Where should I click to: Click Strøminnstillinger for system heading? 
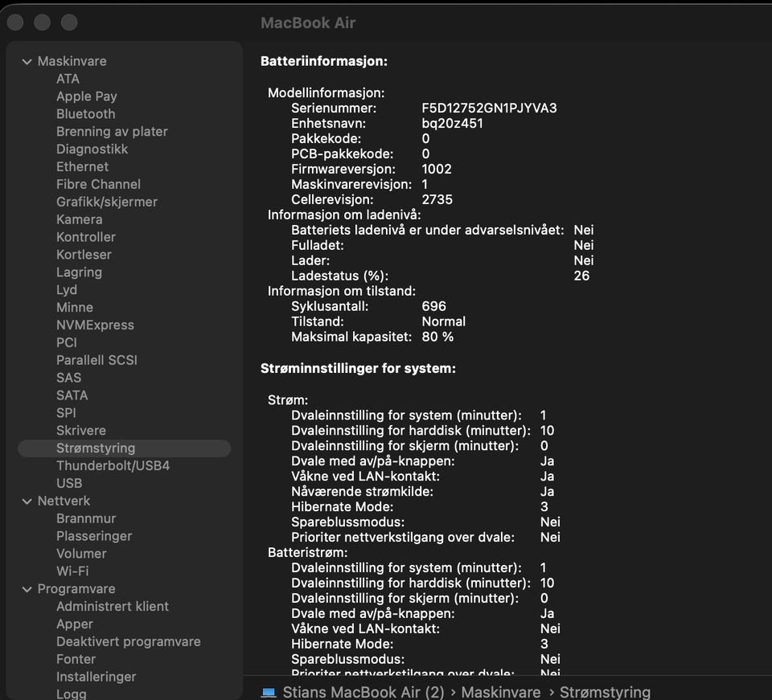[x=358, y=368]
